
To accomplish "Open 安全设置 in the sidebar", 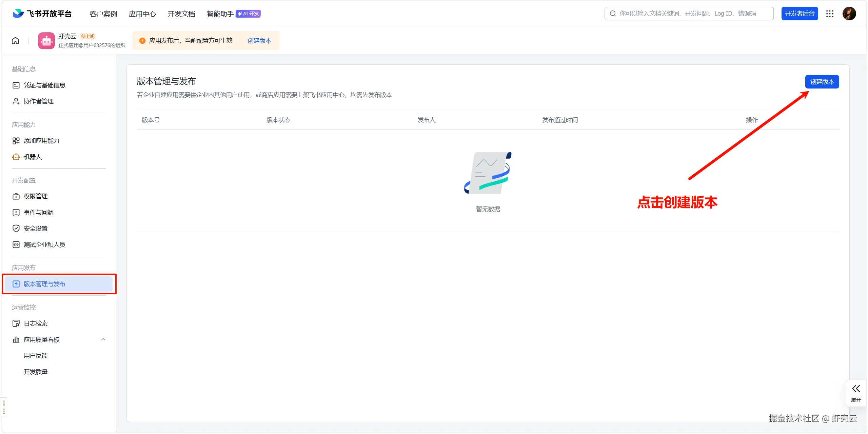I will pyautogui.click(x=35, y=228).
